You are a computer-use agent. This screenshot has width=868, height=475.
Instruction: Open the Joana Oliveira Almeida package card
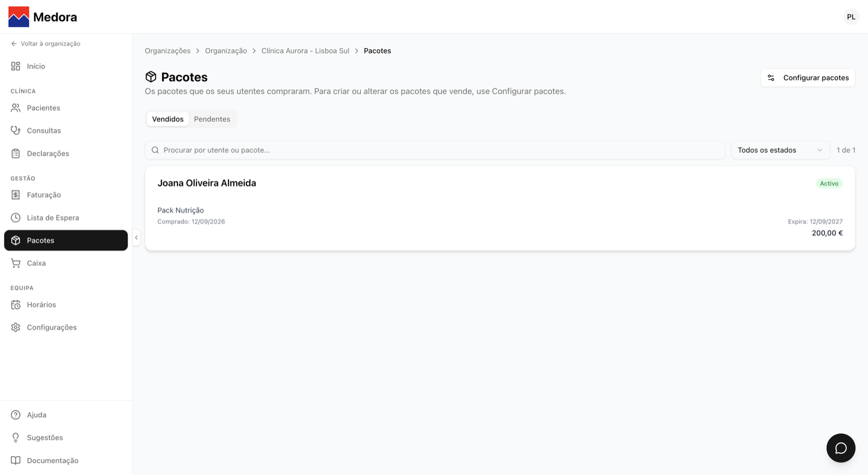point(500,208)
